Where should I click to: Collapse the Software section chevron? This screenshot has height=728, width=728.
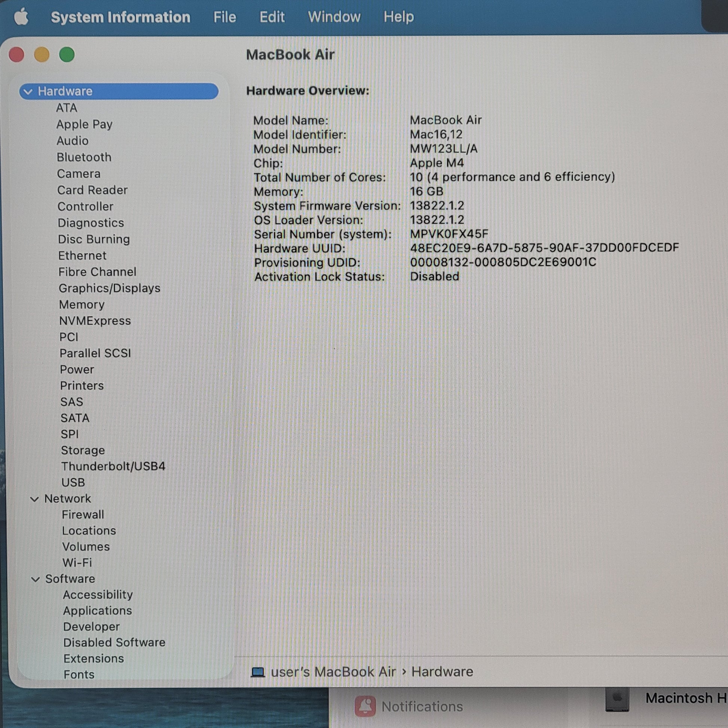[36, 579]
